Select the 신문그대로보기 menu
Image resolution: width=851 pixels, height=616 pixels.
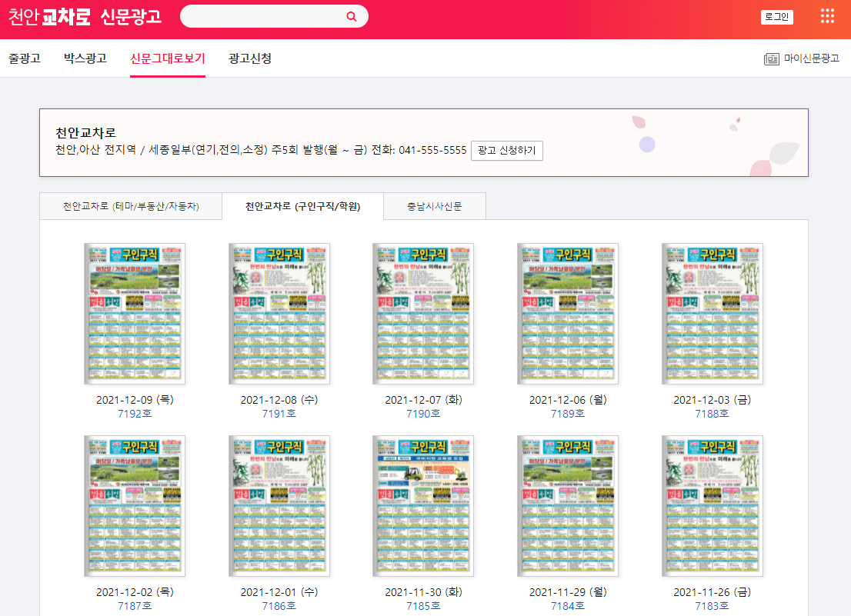[x=167, y=58]
